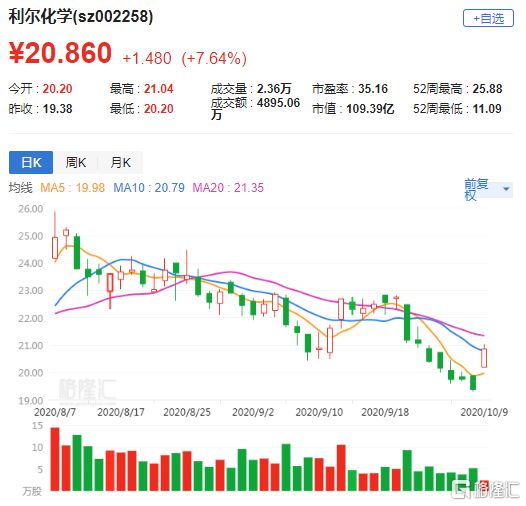Select the 日K daily chart tab
Screen dimensions: 526x506
point(31,162)
